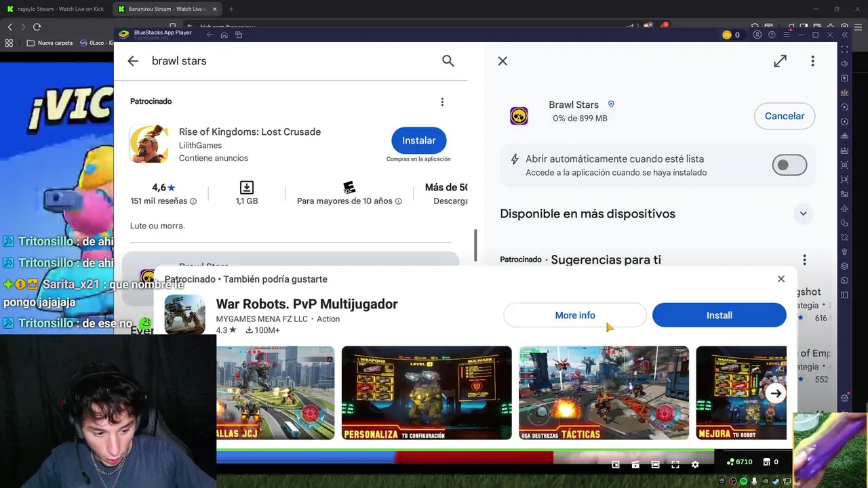Toggle Kick player fullscreen
The height and width of the screenshot is (488, 868).
675,464
